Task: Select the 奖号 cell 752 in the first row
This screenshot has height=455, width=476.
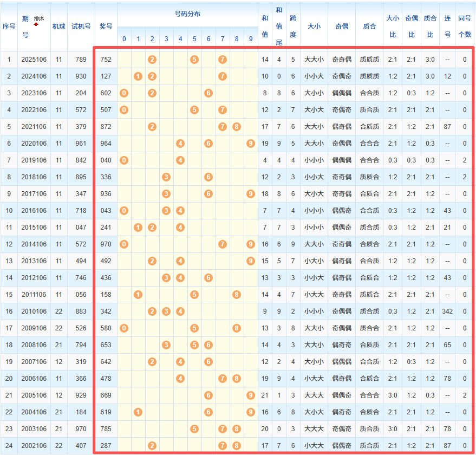Action: click(106, 59)
